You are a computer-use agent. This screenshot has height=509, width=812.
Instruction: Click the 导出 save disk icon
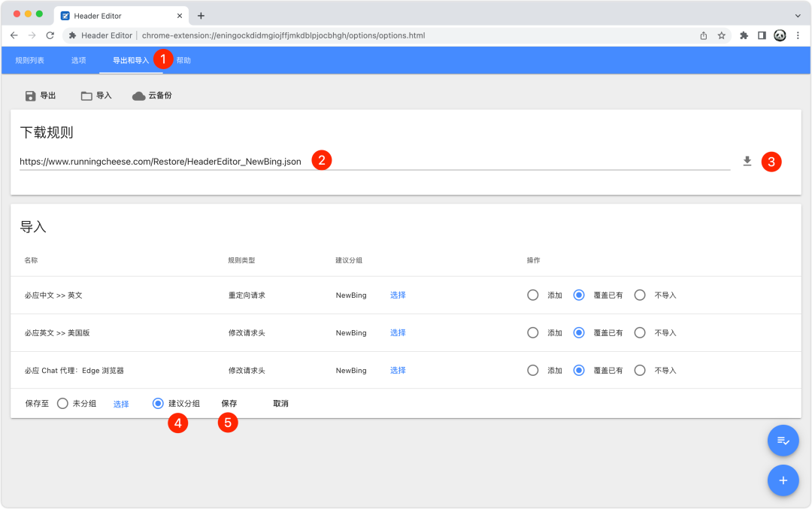(31, 95)
